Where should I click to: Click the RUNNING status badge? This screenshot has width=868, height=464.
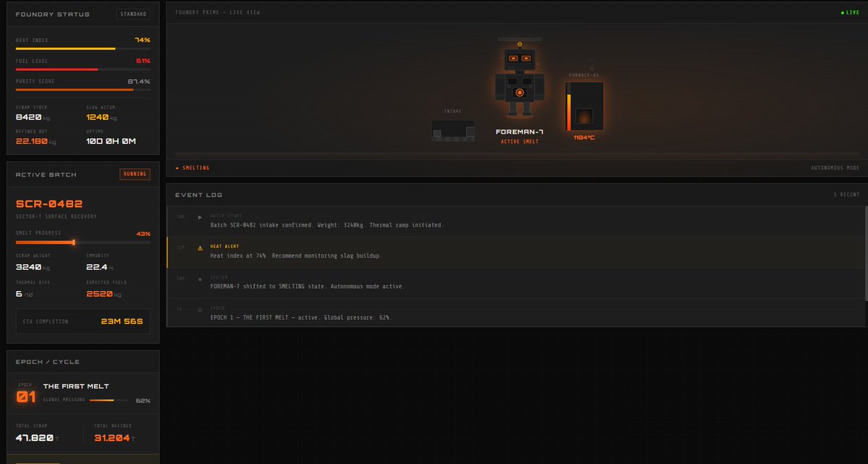point(135,174)
